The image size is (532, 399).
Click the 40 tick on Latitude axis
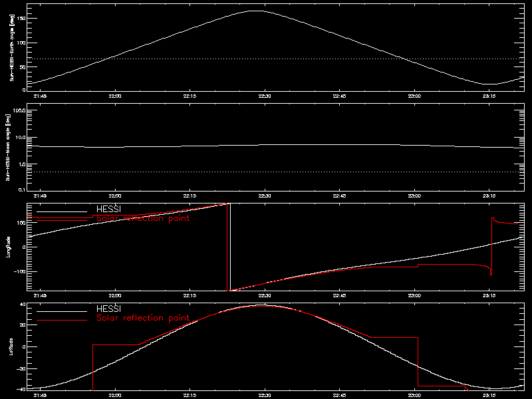click(23, 304)
